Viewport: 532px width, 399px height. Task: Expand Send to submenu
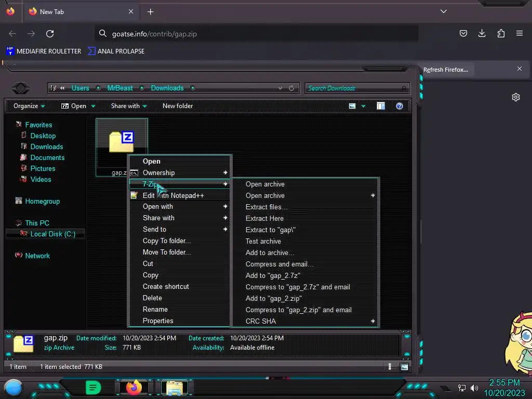click(x=180, y=229)
